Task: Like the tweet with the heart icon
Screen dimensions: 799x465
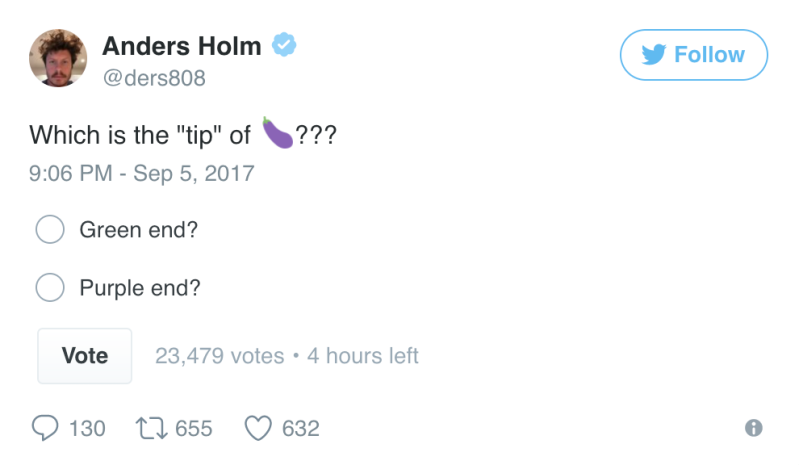Action: [258, 428]
